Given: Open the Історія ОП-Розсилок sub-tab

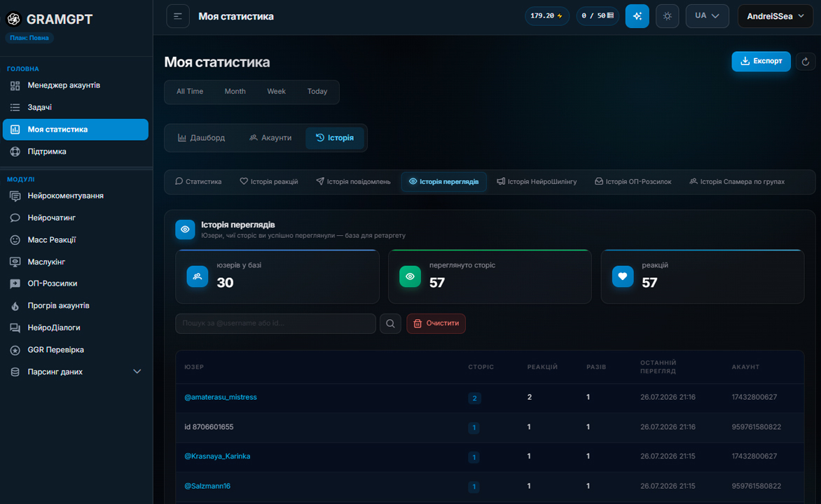Looking at the screenshot, I should 633,181.
